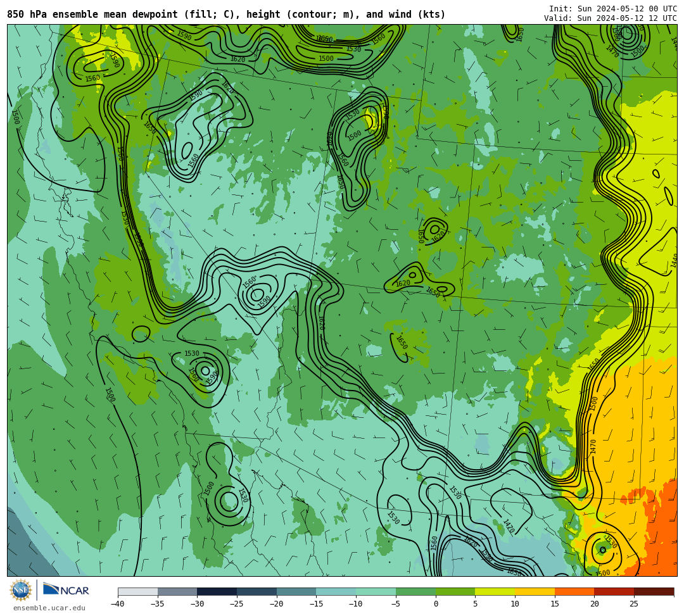The image size is (684, 616).
Task: Click the colorbar tick label '-20'
Action: click(277, 604)
